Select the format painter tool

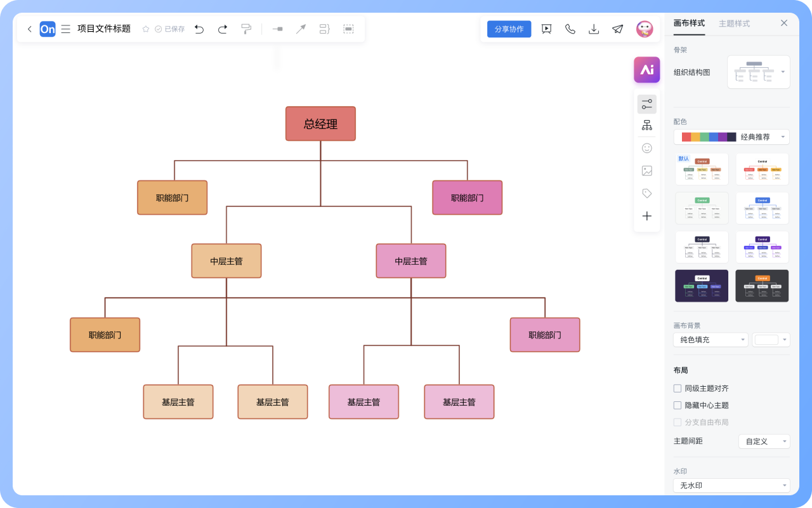[246, 29]
